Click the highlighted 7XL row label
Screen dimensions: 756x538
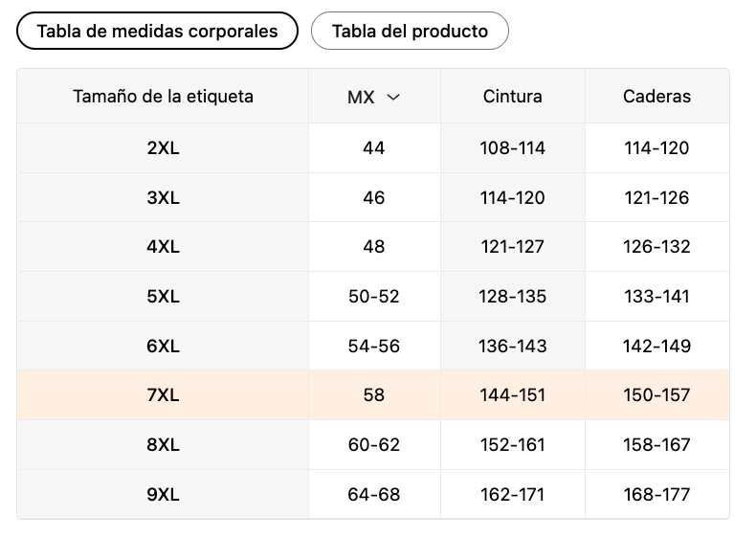coord(163,395)
